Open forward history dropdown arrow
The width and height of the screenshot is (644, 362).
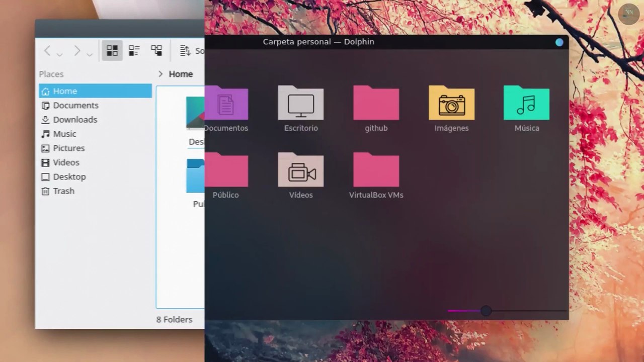point(90,54)
